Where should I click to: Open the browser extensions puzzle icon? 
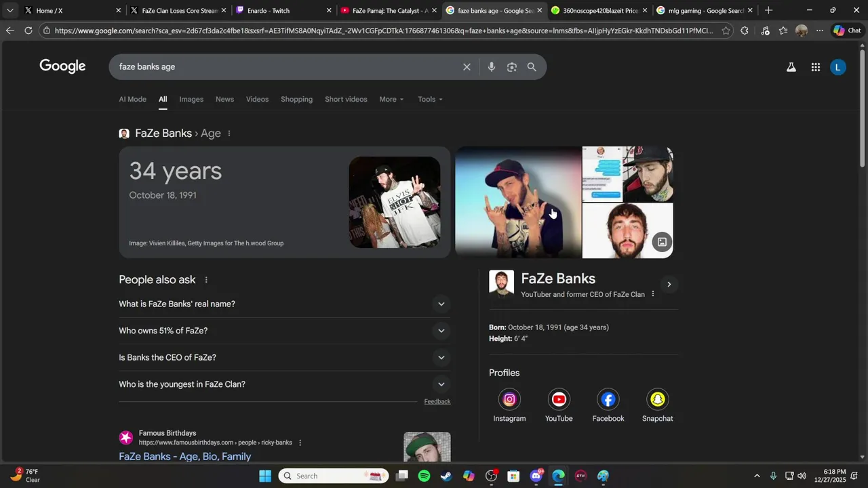745,30
